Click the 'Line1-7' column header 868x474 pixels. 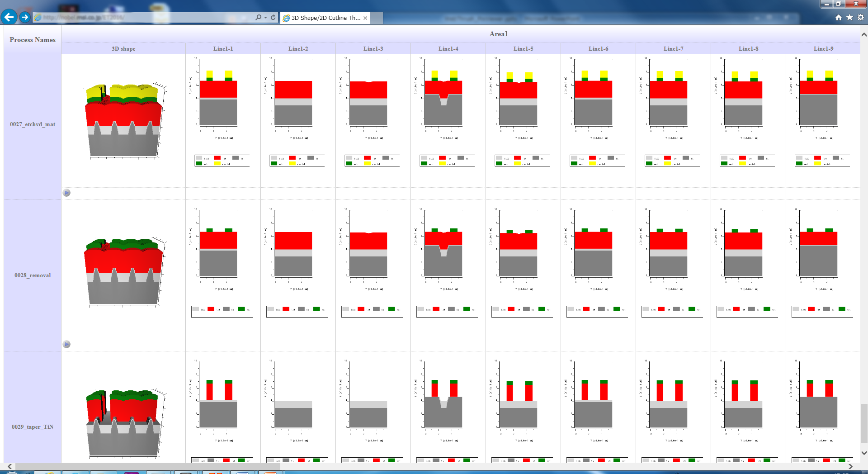click(674, 49)
